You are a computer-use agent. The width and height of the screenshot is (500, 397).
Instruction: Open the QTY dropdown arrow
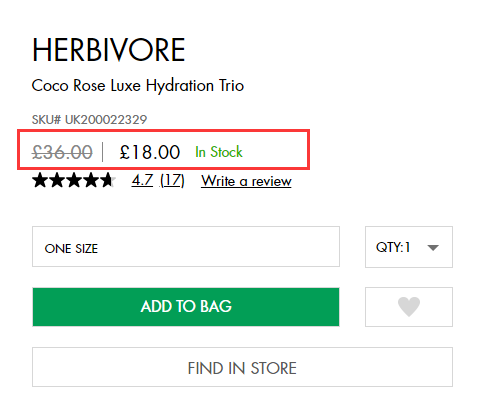(x=433, y=248)
